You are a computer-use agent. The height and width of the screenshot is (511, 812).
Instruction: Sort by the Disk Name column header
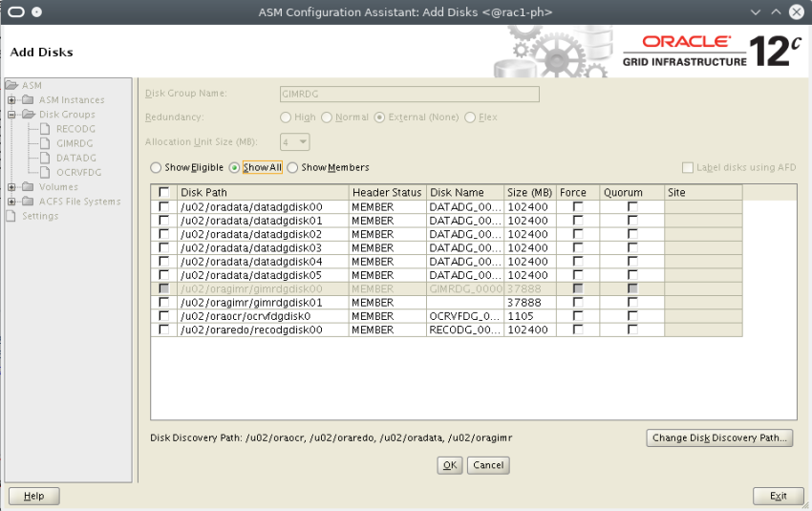[465, 192]
